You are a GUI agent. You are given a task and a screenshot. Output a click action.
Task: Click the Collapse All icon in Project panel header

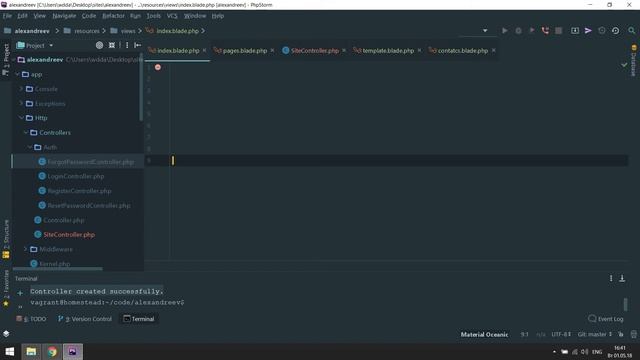pos(112,45)
